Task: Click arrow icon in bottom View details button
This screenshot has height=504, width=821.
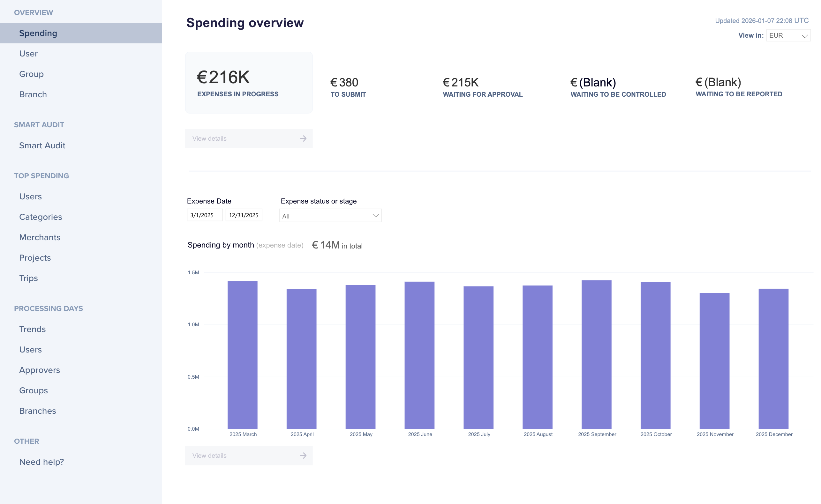Action: pyautogui.click(x=303, y=455)
